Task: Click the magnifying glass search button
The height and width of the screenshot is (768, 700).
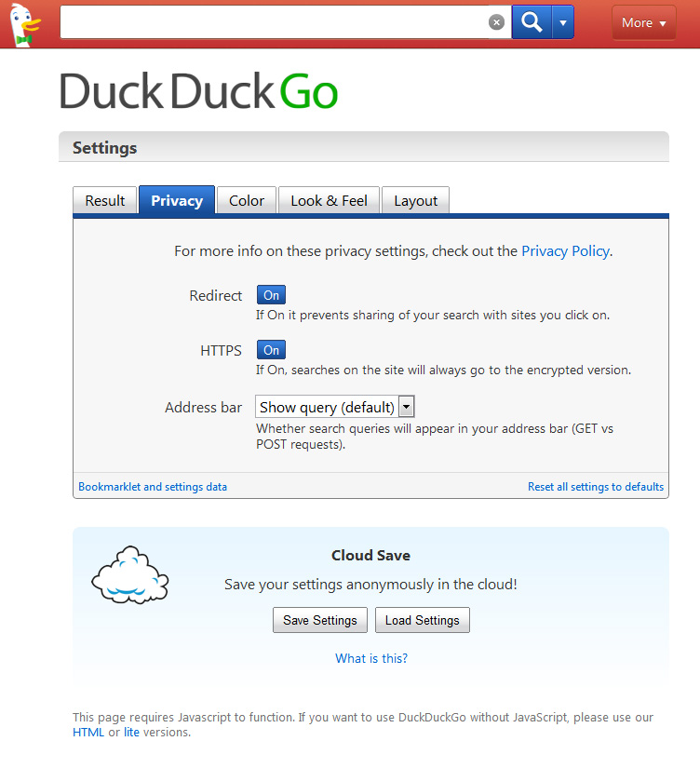Action: click(x=532, y=22)
